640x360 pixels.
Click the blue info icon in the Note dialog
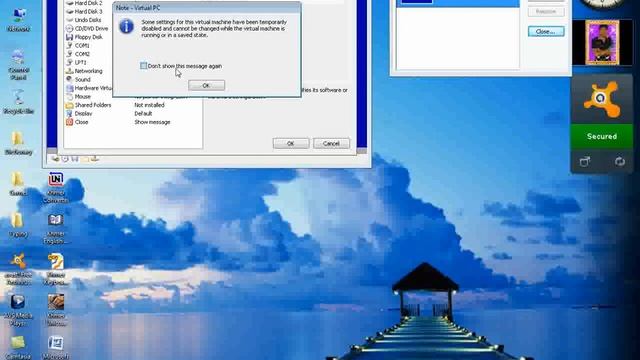pyautogui.click(x=127, y=27)
